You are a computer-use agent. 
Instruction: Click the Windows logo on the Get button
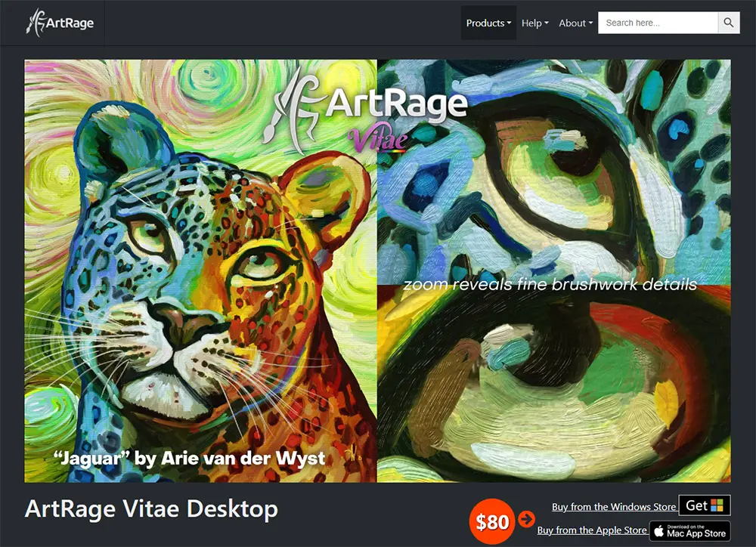tap(717, 505)
